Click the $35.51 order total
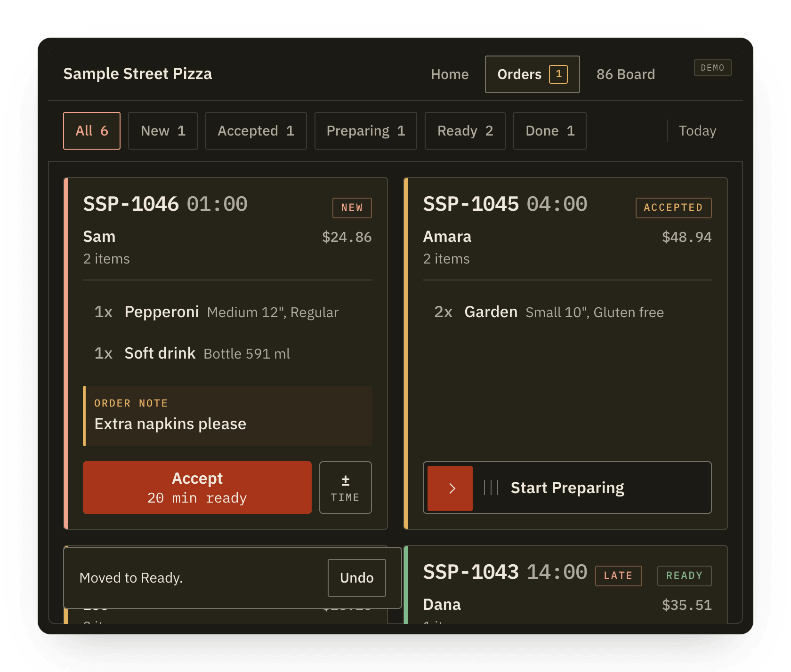The width and height of the screenshot is (791, 672). [x=687, y=605]
